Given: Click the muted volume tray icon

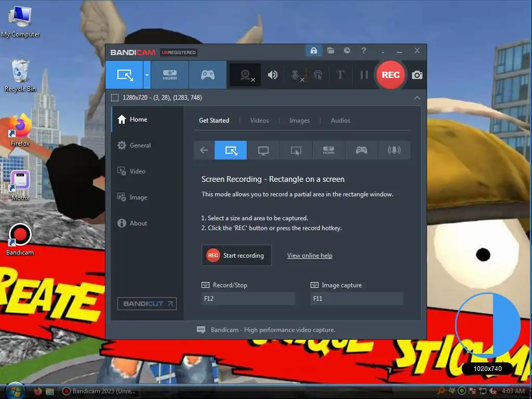Looking at the screenshot, I should [493, 391].
